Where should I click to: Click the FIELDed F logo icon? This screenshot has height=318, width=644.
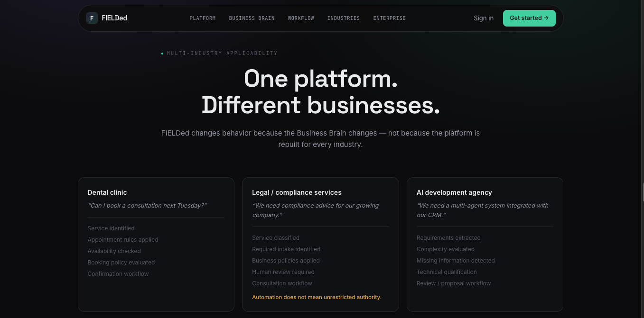tap(92, 18)
